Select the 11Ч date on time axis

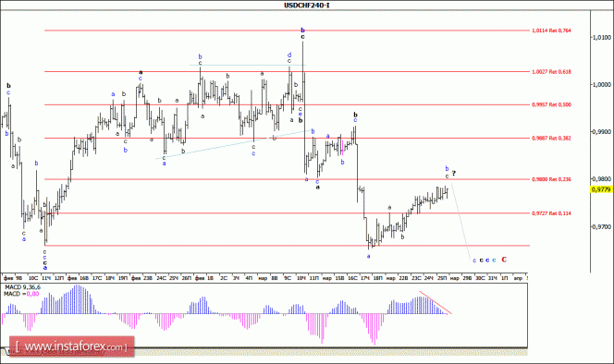[46, 278]
